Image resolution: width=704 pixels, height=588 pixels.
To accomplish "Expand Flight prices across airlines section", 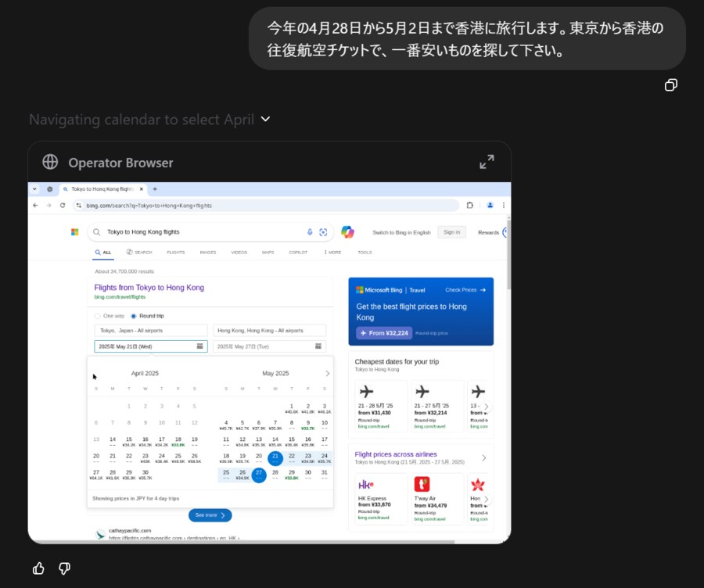I will coord(483,457).
